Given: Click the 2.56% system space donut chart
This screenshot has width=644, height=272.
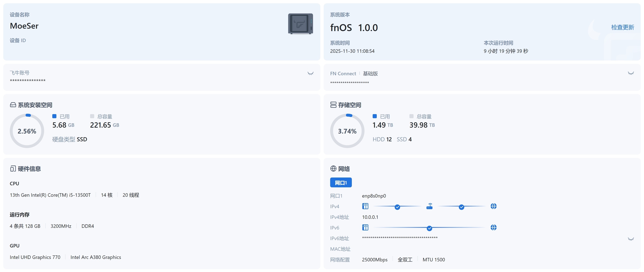Looking at the screenshot, I should 27,131.
